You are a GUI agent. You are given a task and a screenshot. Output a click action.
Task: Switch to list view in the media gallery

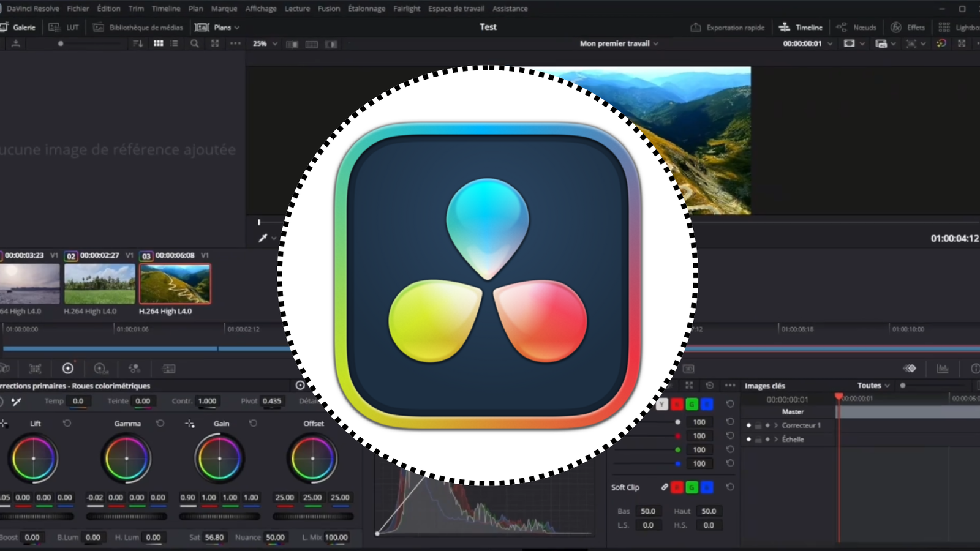pyautogui.click(x=174, y=43)
